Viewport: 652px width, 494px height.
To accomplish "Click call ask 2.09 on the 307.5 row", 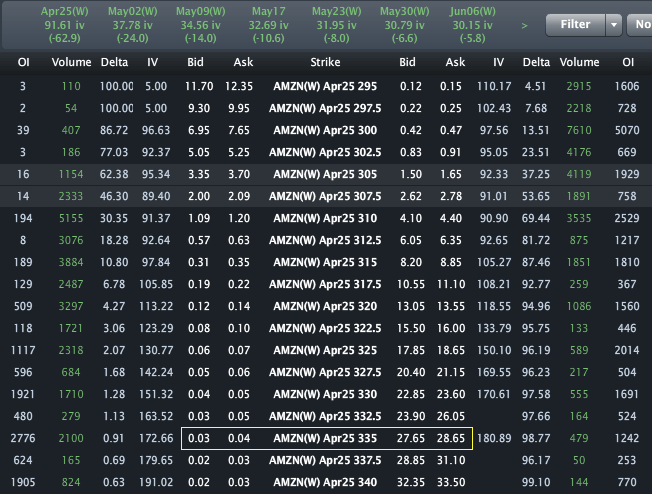I will point(239,196).
